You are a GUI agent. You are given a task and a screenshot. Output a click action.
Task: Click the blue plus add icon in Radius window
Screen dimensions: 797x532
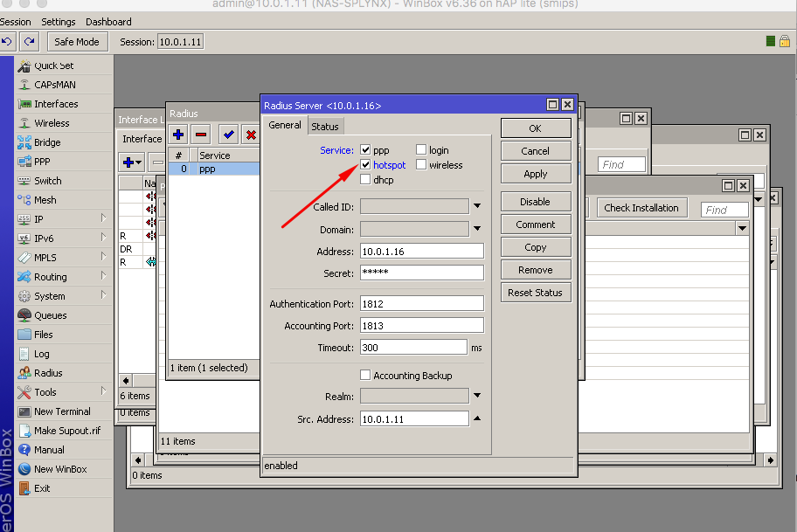coord(178,135)
